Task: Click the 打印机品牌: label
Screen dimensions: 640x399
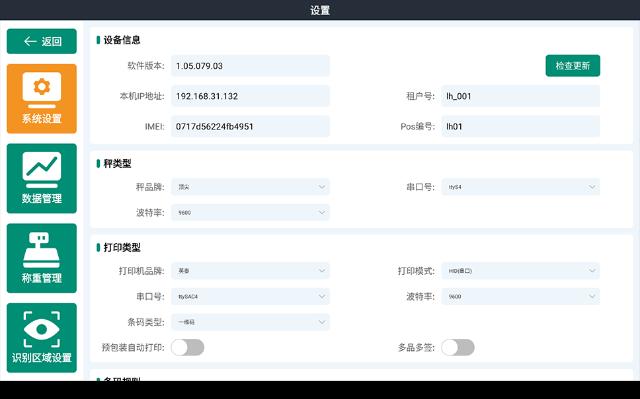Action: pyautogui.click(x=142, y=271)
